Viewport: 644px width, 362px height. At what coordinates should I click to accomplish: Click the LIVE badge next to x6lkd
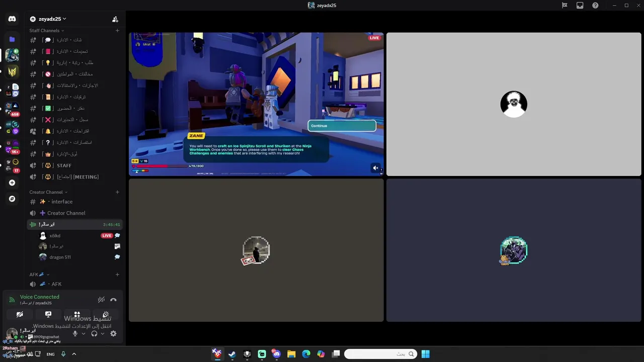[x=107, y=235]
